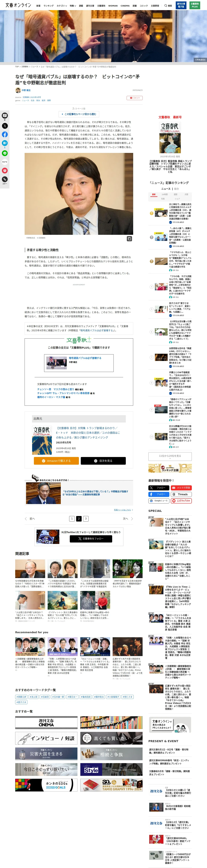The width and height of the screenshot is (207, 868).
Task: Click the 文春オンライン site logo
Action: [18, 5]
